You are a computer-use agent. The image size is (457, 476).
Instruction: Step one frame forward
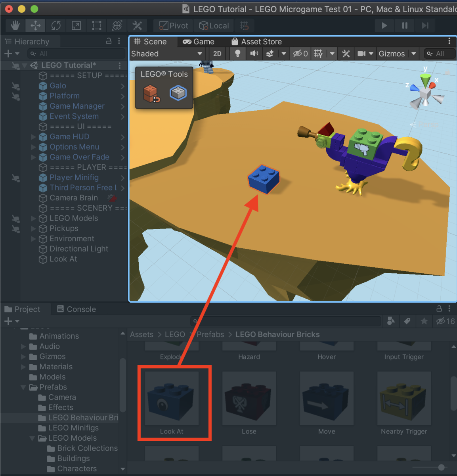click(x=425, y=25)
